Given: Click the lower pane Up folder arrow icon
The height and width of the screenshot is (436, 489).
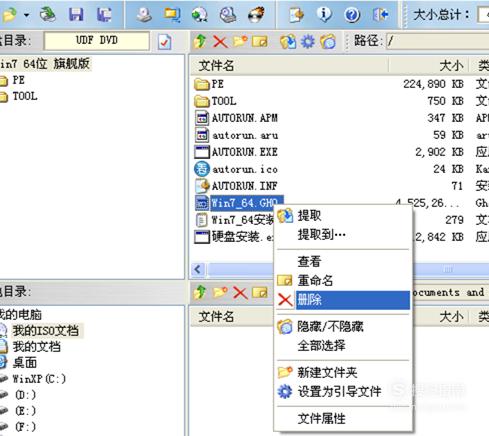Looking at the screenshot, I should 200,292.
